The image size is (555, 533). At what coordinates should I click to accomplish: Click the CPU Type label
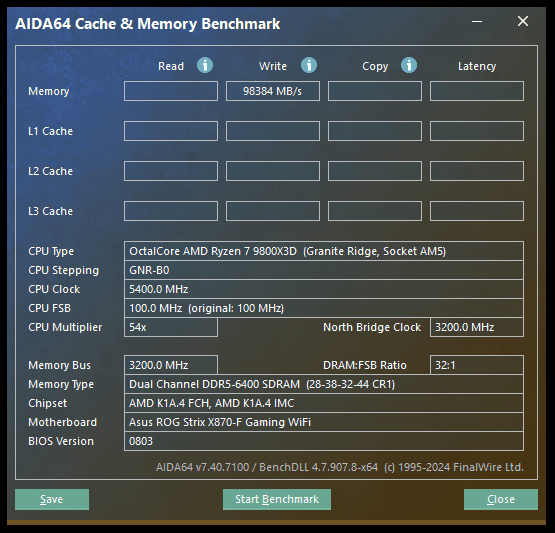(51, 251)
